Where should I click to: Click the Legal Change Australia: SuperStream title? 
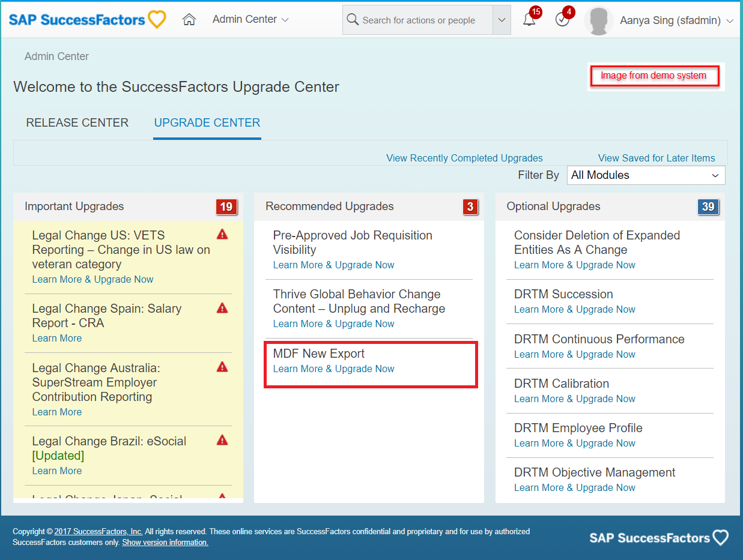(x=96, y=382)
